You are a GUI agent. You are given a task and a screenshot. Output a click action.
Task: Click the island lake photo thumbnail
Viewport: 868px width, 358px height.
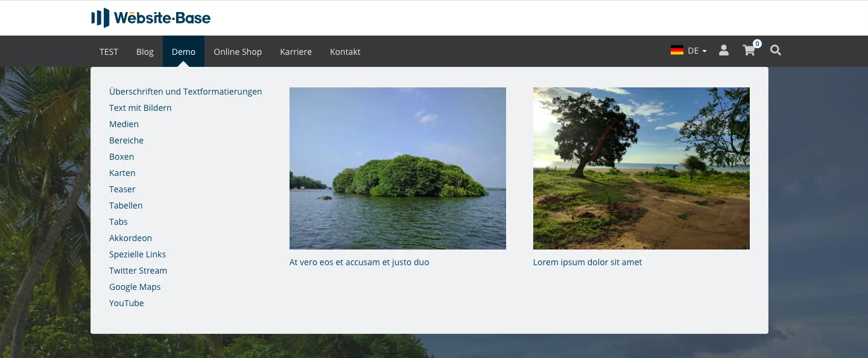click(x=398, y=168)
